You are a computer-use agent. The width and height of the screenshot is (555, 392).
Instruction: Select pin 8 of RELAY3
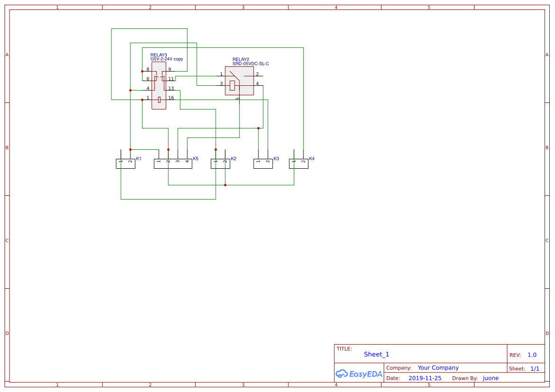[x=146, y=71]
